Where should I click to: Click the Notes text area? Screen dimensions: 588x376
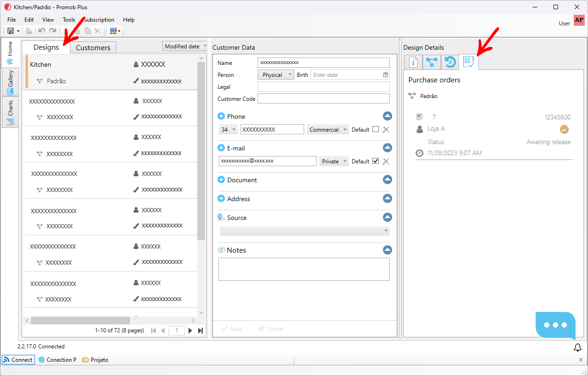tap(304, 269)
